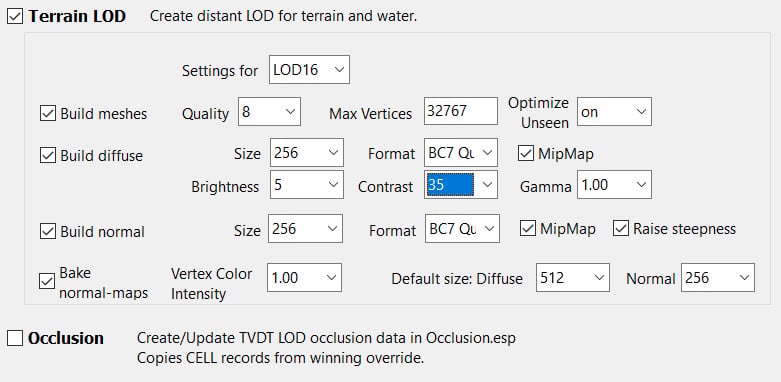Open the Gamma dropdown
The image size is (781, 382).
[x=614, y=184]
